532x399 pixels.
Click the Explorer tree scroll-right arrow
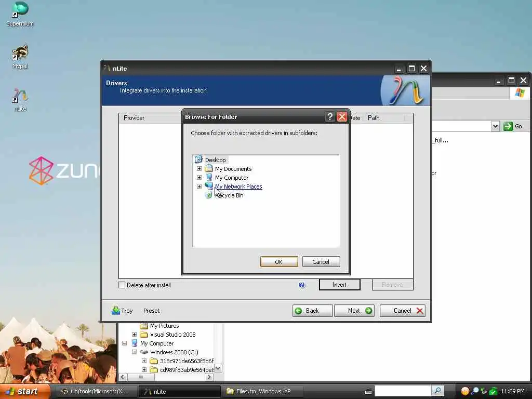[x=209, y=377]
